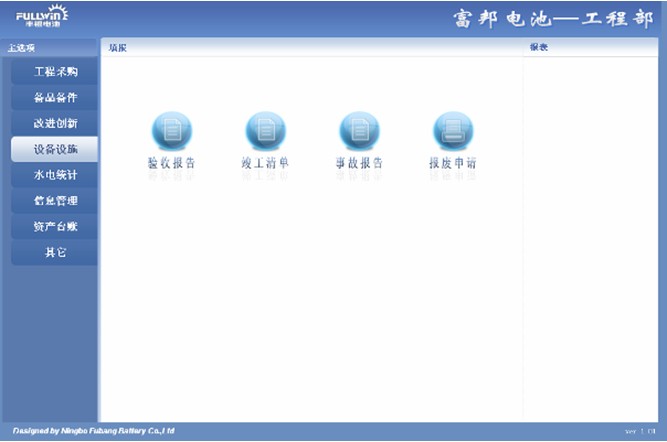The width and height of the screenshot is (667, 442).
Task: Click the highlighted 设备设施 sidebar item
Action: click(55, 149)
